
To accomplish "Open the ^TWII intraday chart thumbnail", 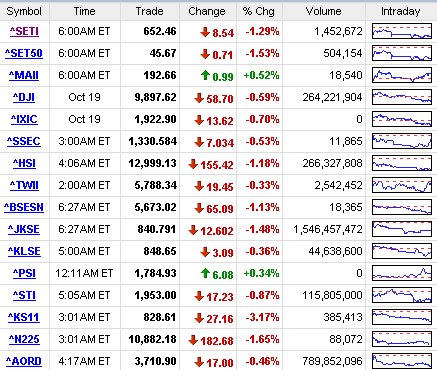I will tap(402, 185).
